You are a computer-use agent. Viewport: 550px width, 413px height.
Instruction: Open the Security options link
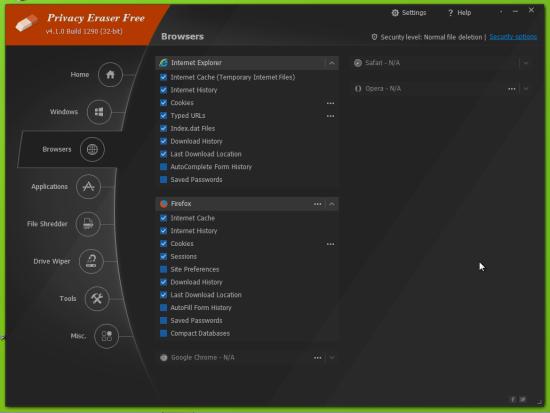tap(513, 37)
